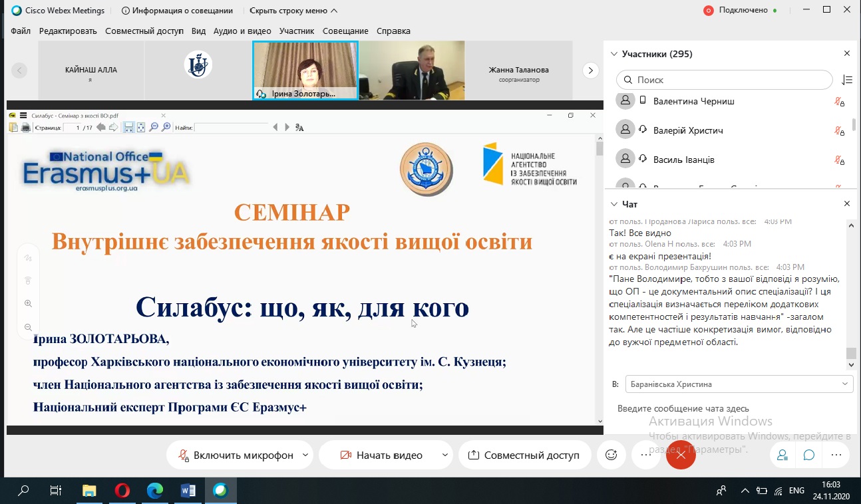
Task: Close the Участники panel
Action: (x=847, y=53)
